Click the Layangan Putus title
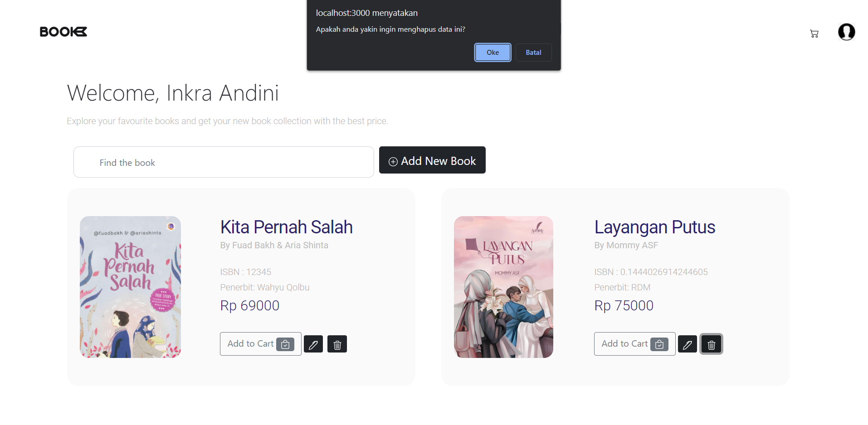This screenshot has height=425, width=868. [x=654, y=227]
